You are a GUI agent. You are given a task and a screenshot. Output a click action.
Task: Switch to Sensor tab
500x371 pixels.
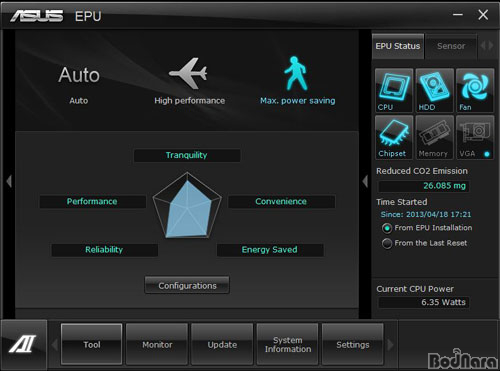point(451,46)
